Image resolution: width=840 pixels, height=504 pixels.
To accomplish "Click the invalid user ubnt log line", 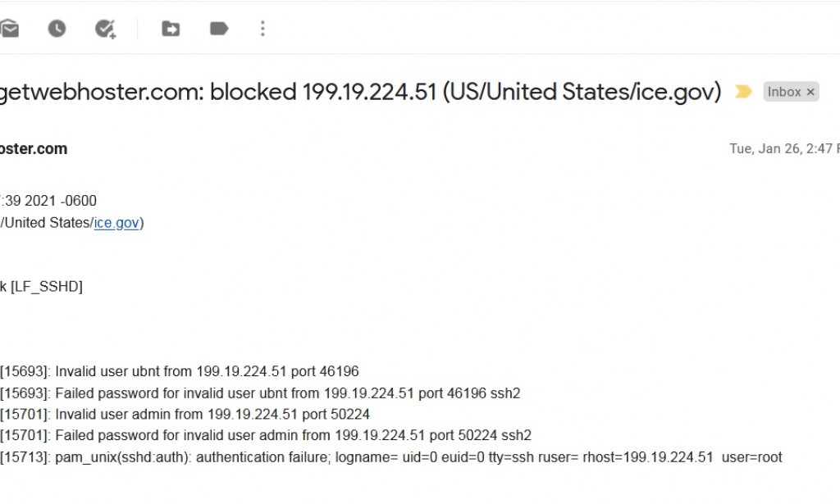I will [180, 370].
